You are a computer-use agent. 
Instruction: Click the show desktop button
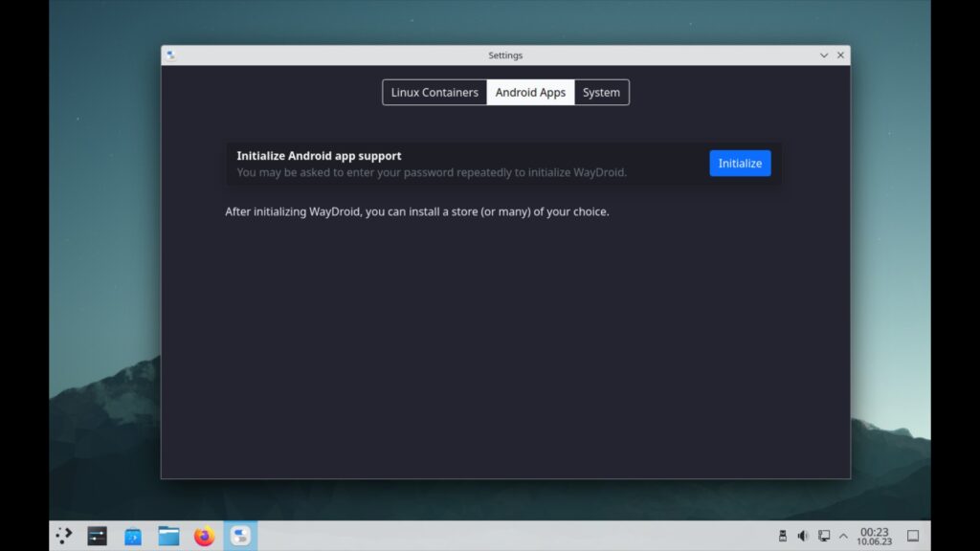[x=913, y=536]
